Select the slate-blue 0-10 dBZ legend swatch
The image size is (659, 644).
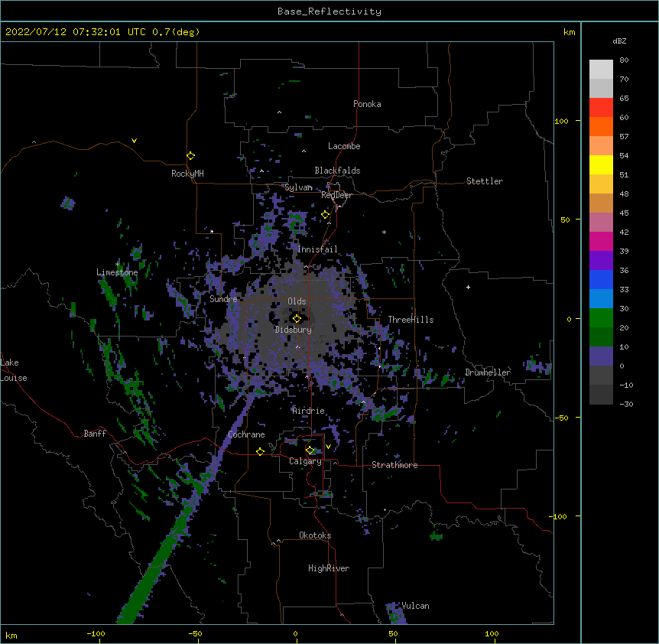601,356
